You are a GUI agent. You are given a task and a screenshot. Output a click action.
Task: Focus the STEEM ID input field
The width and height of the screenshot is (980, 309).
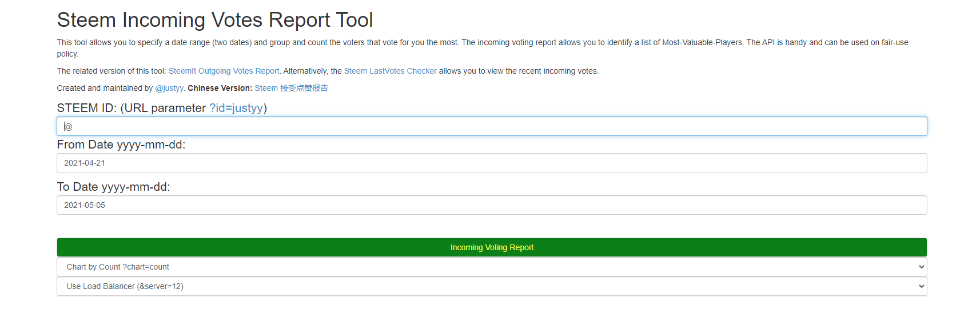click(x=492, y=126)
